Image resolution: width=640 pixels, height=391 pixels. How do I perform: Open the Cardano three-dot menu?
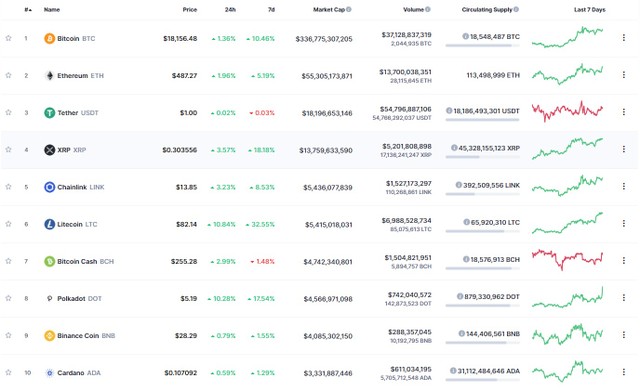point(624,372)
